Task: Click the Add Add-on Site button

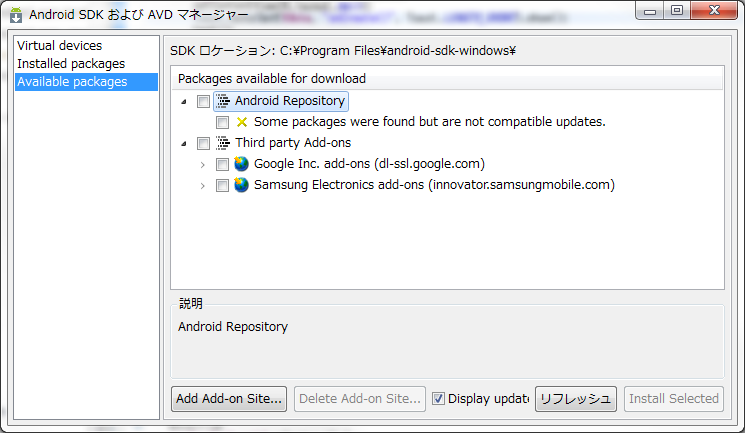Action: coord(229,399)
